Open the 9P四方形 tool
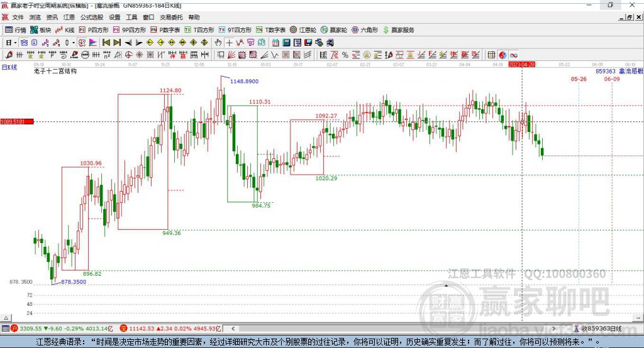Viewport: 644px width, 348px height. point(130,30)
